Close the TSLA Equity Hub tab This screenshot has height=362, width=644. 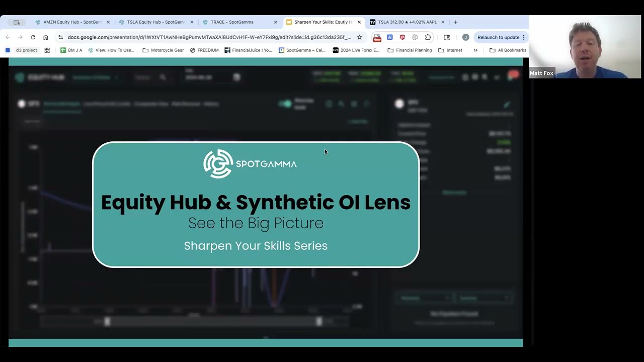point(192,22)
